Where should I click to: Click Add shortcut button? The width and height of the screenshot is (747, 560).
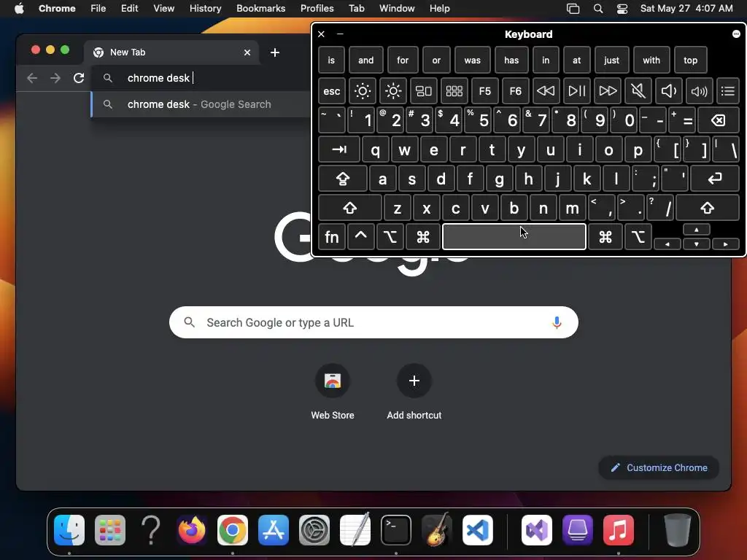tap(414, 392)
